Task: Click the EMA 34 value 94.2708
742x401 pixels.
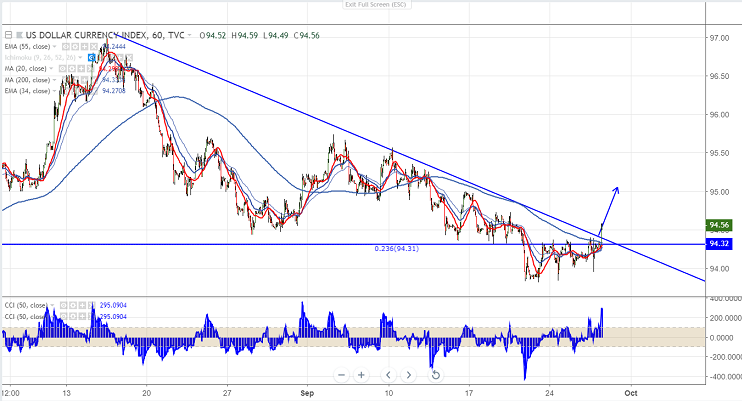Action: [x=114, y=91]
